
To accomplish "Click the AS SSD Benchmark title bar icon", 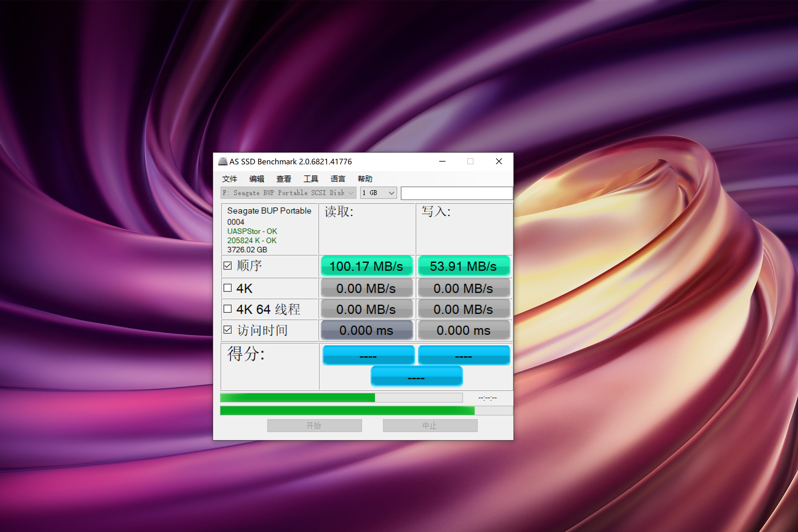I will click(x=223, y=161).
